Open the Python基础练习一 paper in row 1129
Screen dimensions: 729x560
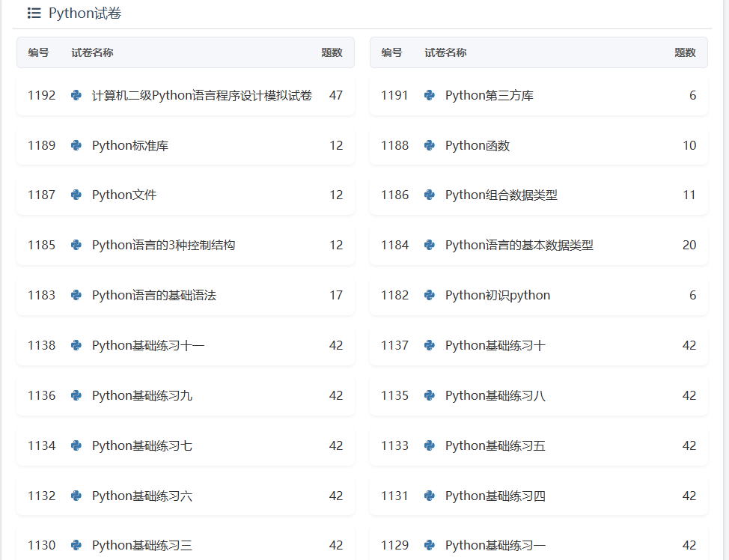(495, 545)
